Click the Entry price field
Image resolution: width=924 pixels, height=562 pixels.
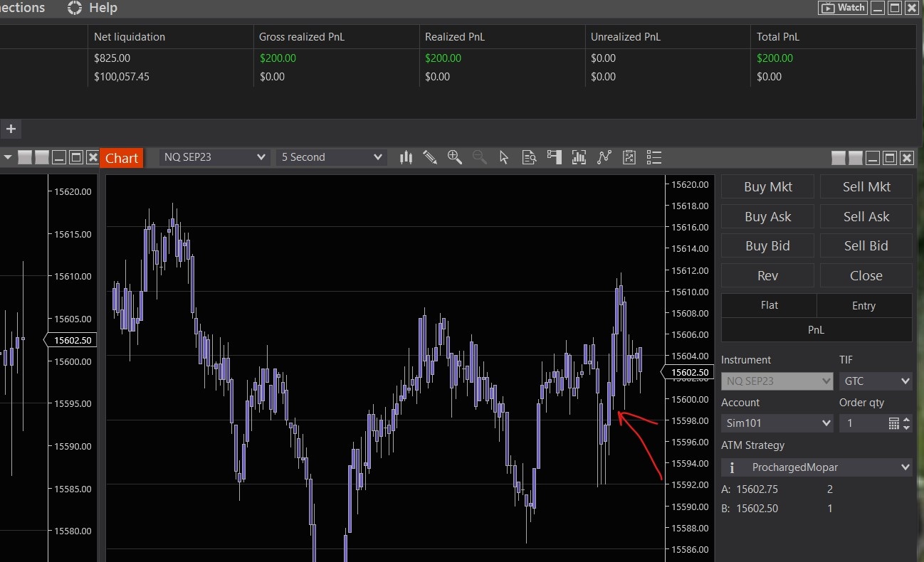tap(864, 305)
